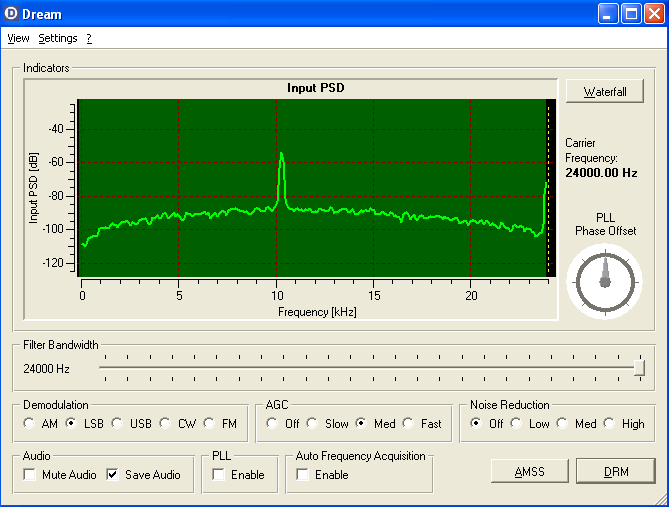
Task: Click the Frequency [kHz] axis label
Action: pos(317,312)
